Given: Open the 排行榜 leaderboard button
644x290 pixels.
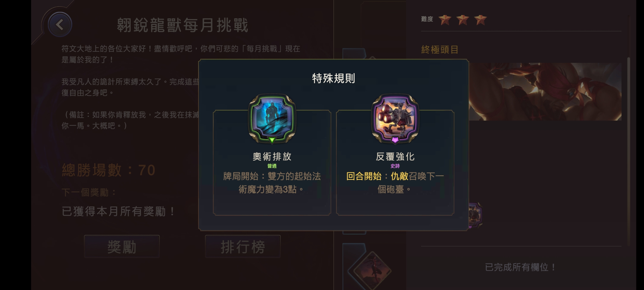Looking at the screenshot, I should point(243,247).
